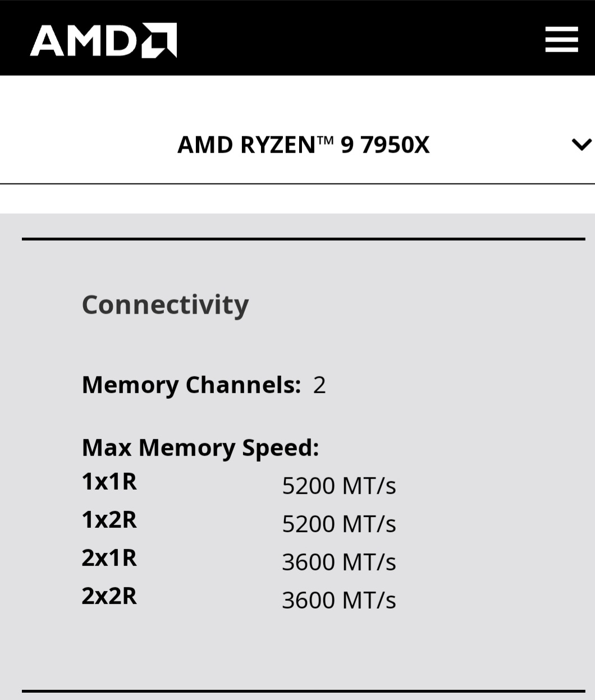Click the 5200 MT/s value for 1x2R
The height and width of the screenshot is (700, 595).
[339, 523]
